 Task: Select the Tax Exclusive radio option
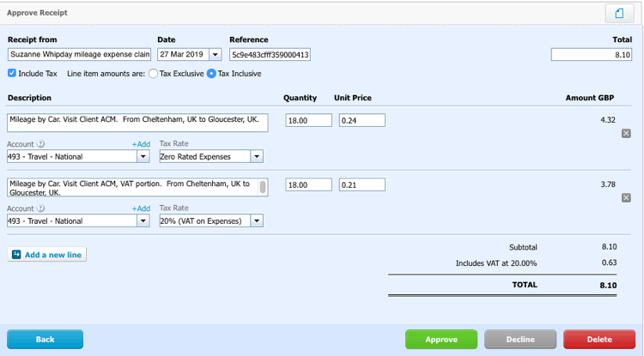pos(153,74)
